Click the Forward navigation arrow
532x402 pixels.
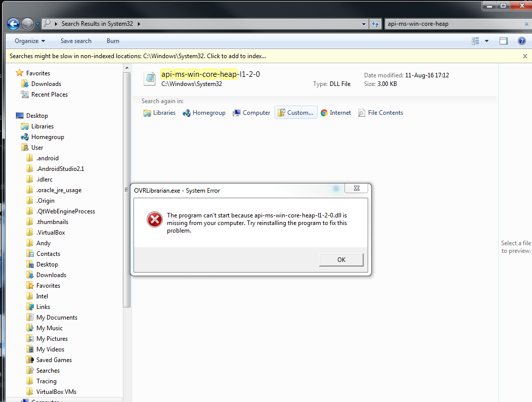pos(27,24)
